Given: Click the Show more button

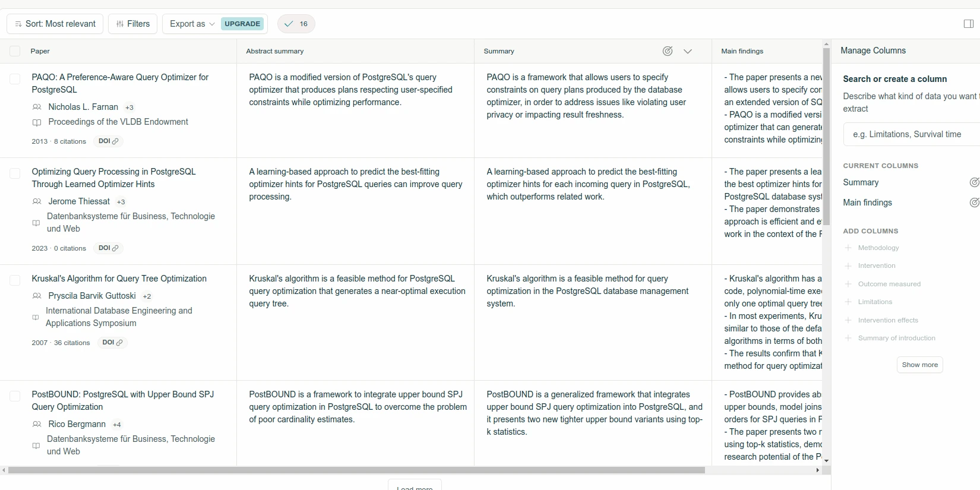Looking at the screenshot, I should pos(919,365).
